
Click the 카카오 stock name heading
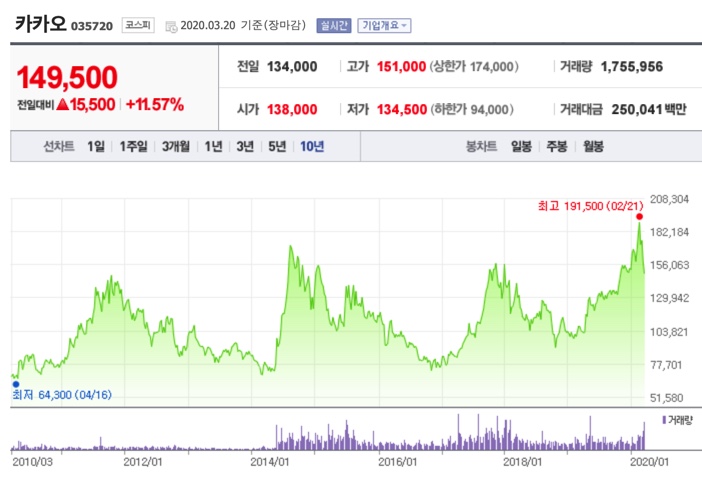coord(40,24)
